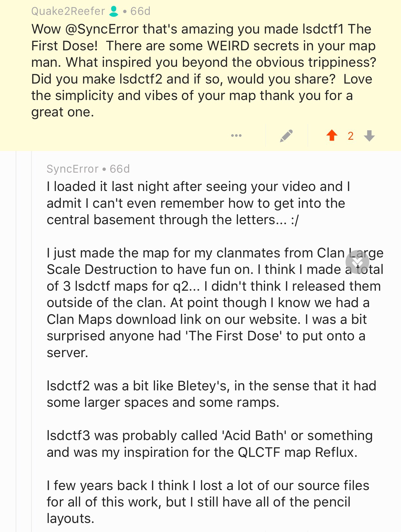The height and width of the screenshot is (532, 401).
Task: Collapse SyncError's reply using its thread line
Action: [x=32, y=323]
